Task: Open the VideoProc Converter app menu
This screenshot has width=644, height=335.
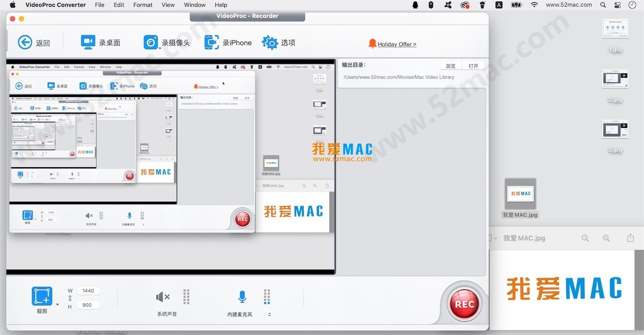Action: coord(55,5)
